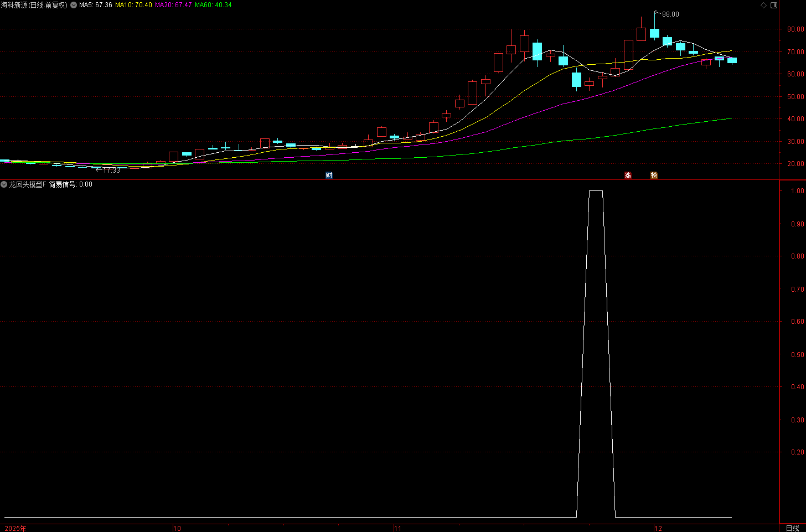Click the diamond icon at top right
Screen dimensions: 806x532
tap(763, 5)
